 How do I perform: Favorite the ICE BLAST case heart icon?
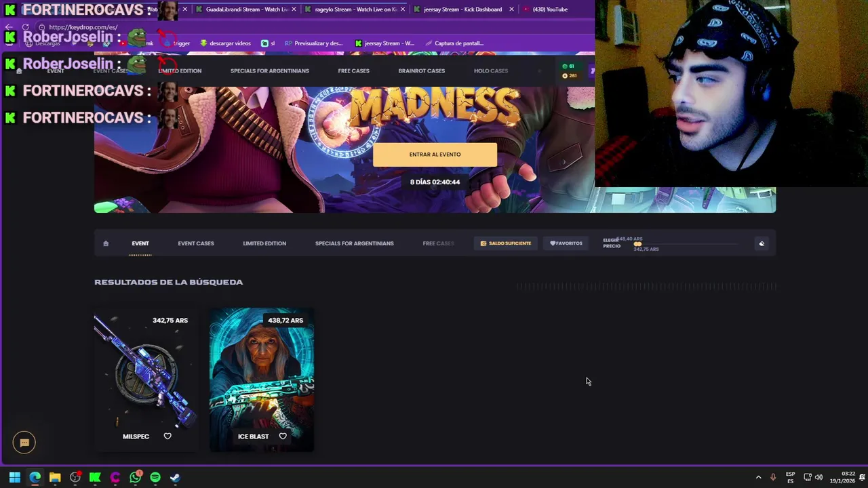[283, 436]
